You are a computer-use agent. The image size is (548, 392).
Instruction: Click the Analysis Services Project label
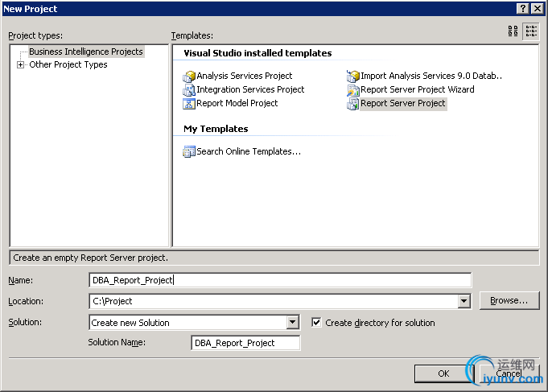[x=245, y=76]
